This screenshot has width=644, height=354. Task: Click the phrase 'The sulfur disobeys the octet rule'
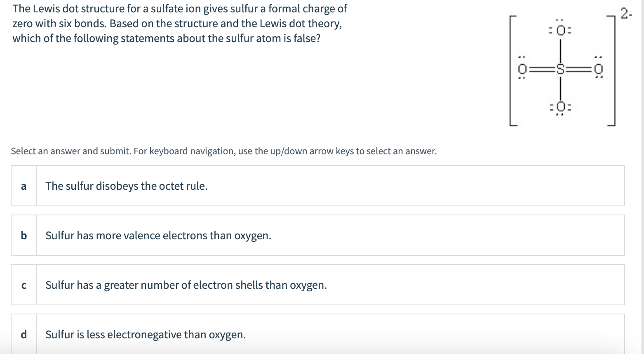126,186
